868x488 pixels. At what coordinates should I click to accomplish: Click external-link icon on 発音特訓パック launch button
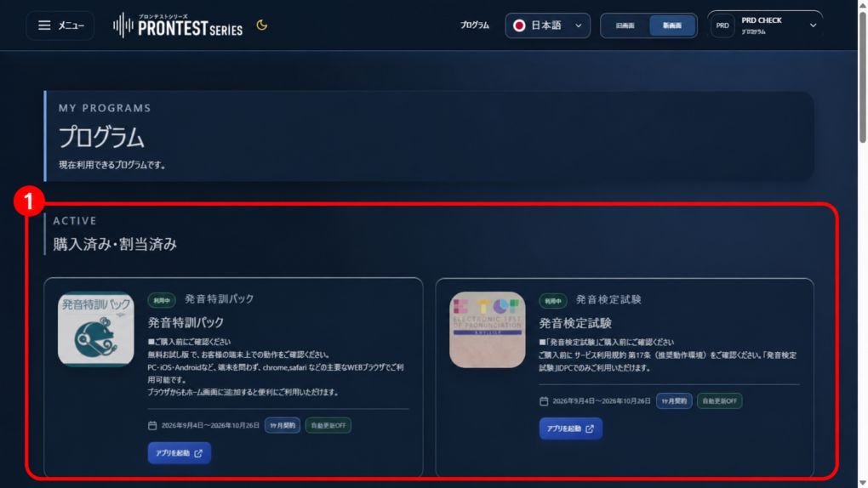click(x=198, y=453)
